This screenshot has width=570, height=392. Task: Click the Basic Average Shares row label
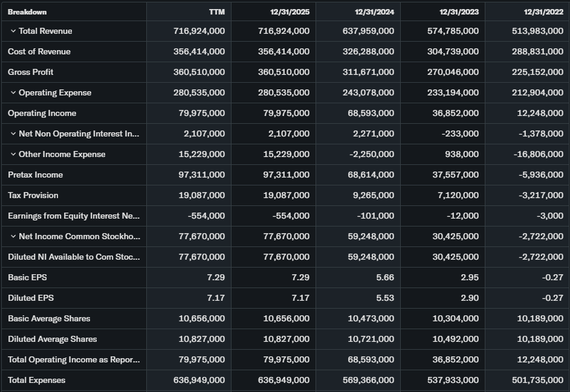(x=49, y=318)
